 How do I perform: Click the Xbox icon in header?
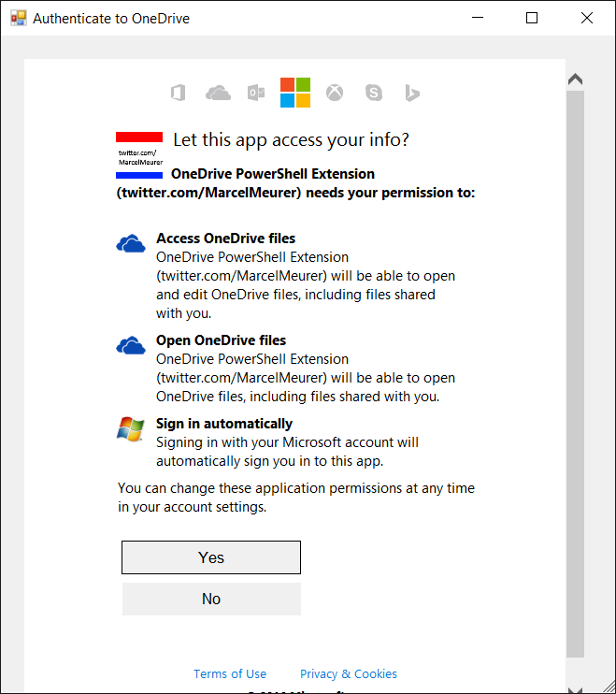pos(335,93)
